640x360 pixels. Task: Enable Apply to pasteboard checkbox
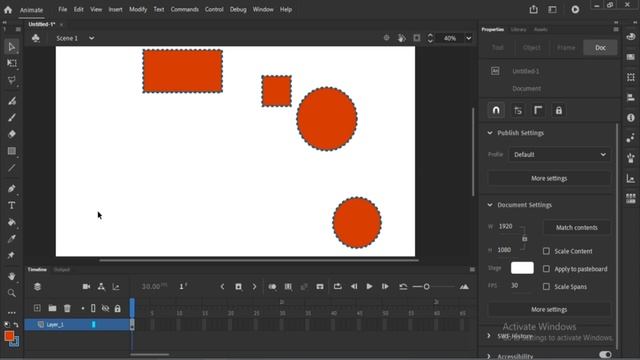[x=546, y=269]
